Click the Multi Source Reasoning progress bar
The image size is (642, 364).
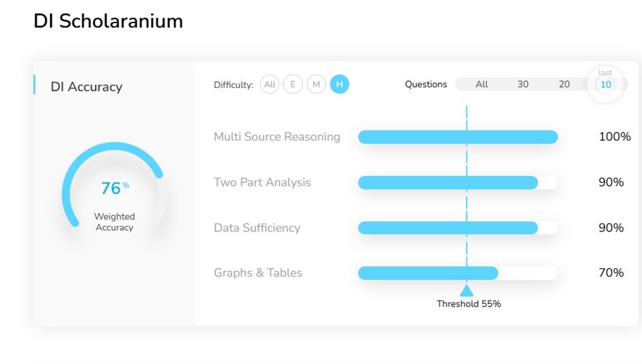[x=458, y=137]
